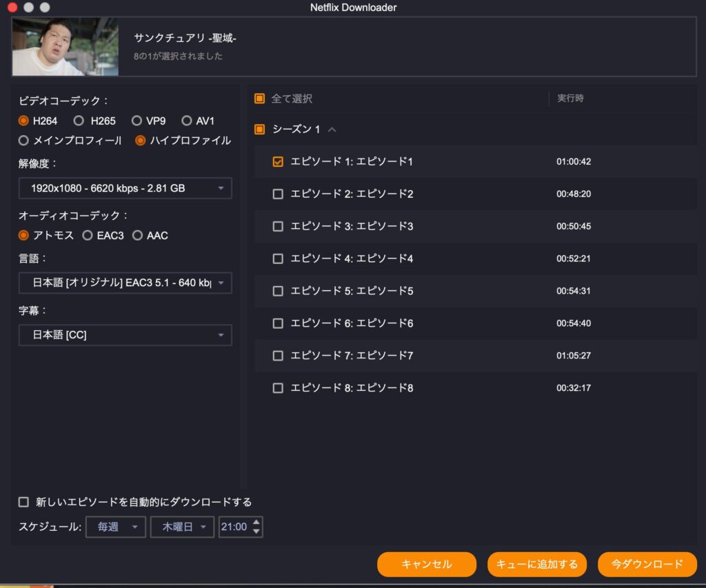Click the エピソード 8: エピソード8 title
706x588 pixels.
352,388
